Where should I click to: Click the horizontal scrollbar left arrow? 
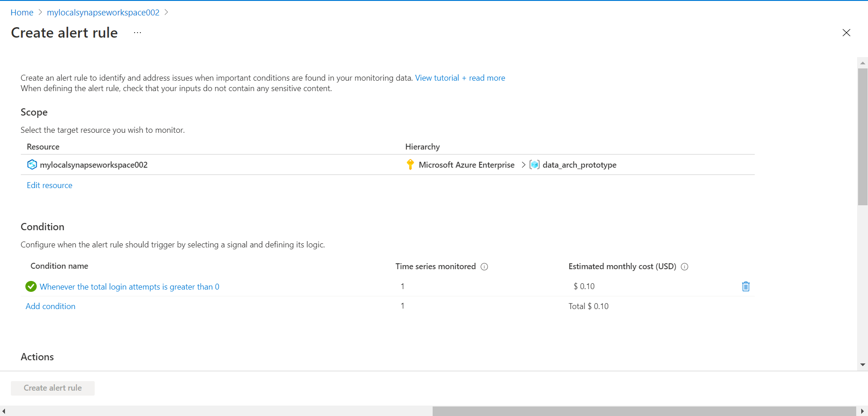(4, 411)
